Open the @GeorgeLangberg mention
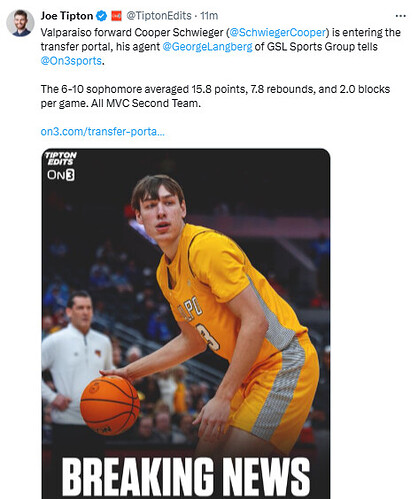The width and height of the screenshot is (418, 499). pos(207,47)
